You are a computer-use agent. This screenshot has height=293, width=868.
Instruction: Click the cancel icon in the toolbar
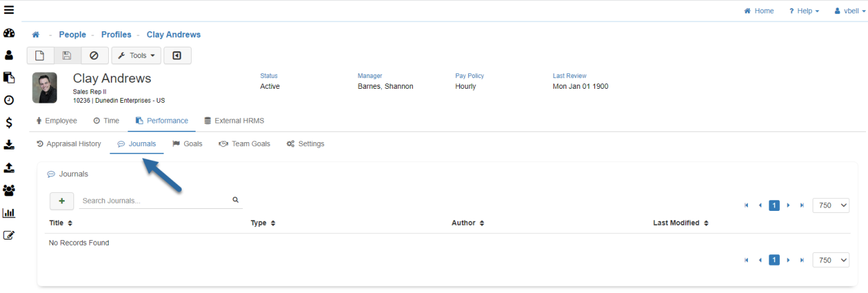tap(94, 55)
